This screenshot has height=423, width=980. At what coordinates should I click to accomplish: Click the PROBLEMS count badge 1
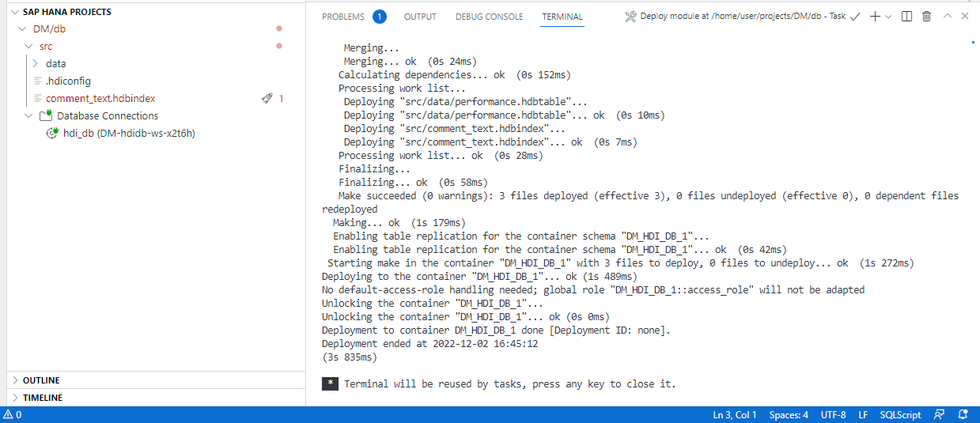[379, 17]
